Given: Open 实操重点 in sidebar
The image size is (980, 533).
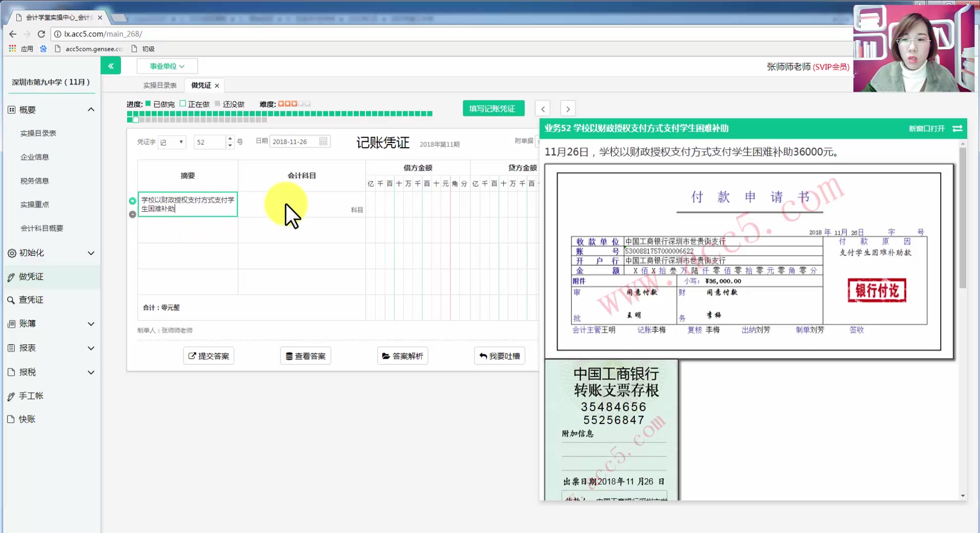Looking at the screenshot, I should point(34,204).
